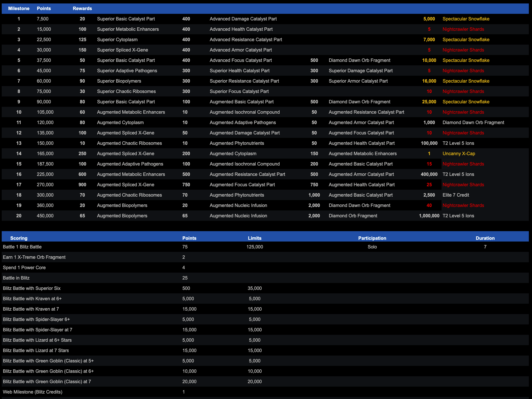
Task: Click Green Goblin (Classic) at 5+ row
Action: coord(265,361)
